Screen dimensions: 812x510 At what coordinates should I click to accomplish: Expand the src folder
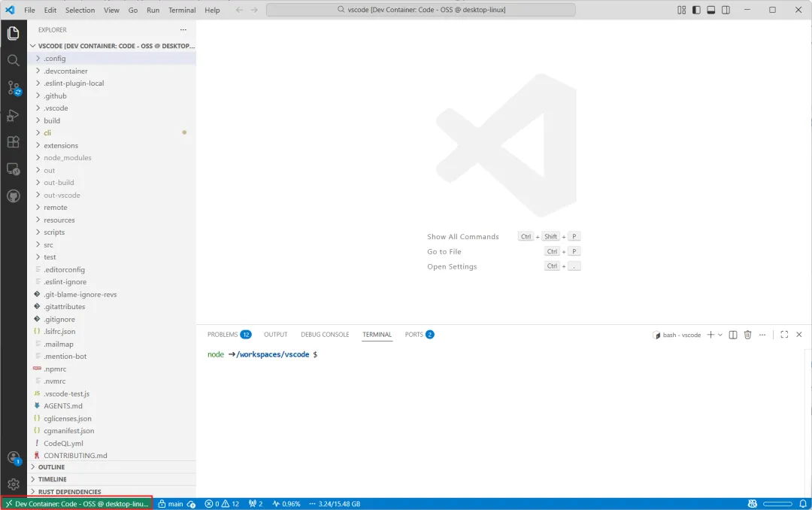[x=111, y=245]
